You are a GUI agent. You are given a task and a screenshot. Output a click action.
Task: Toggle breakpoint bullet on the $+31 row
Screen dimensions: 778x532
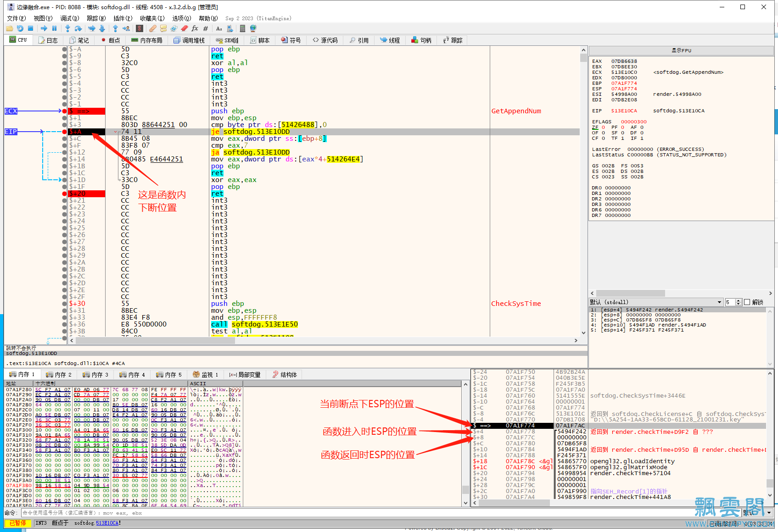point(64,310)
